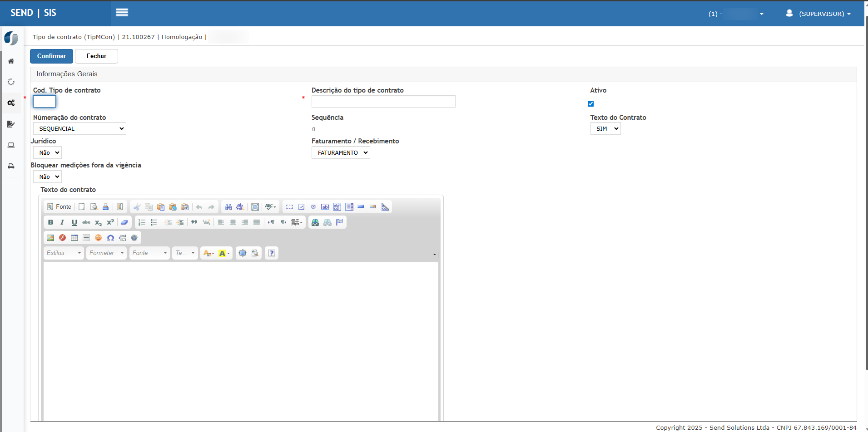This screenshot has height=432, width=868.
Task: Open the home icon in sidebar
Action: (11, 61)
